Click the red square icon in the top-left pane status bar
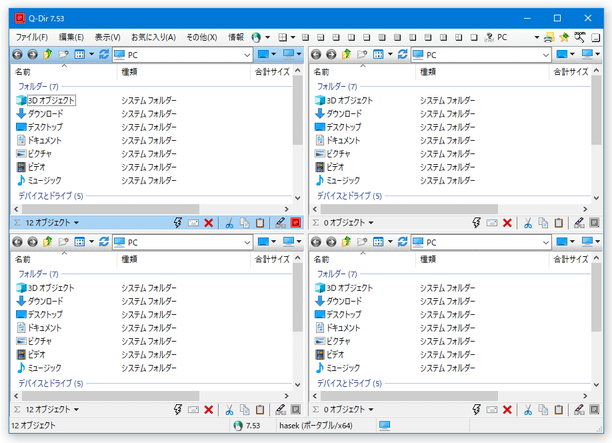The image size is (612, 443). [x=296, y=223]
